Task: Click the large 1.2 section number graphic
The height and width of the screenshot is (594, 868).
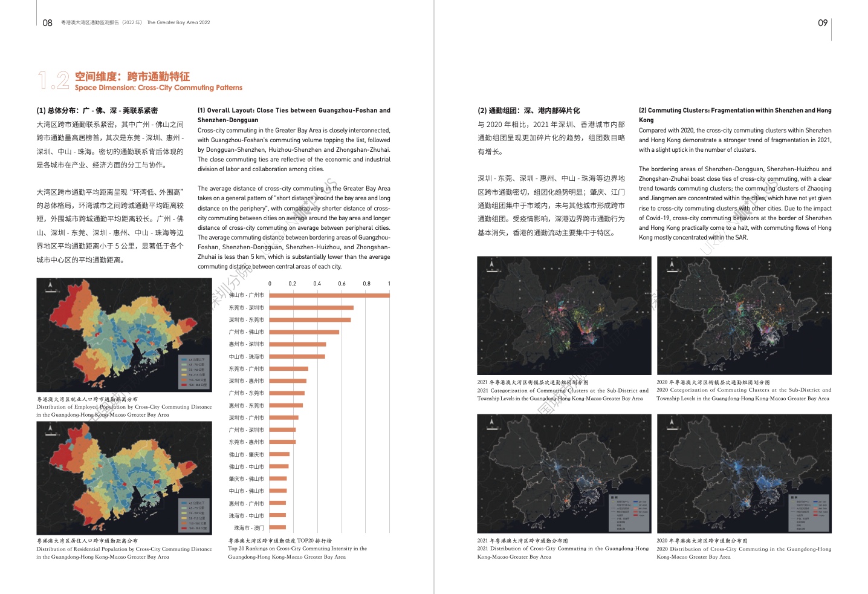Action: (x=53, y=81)
